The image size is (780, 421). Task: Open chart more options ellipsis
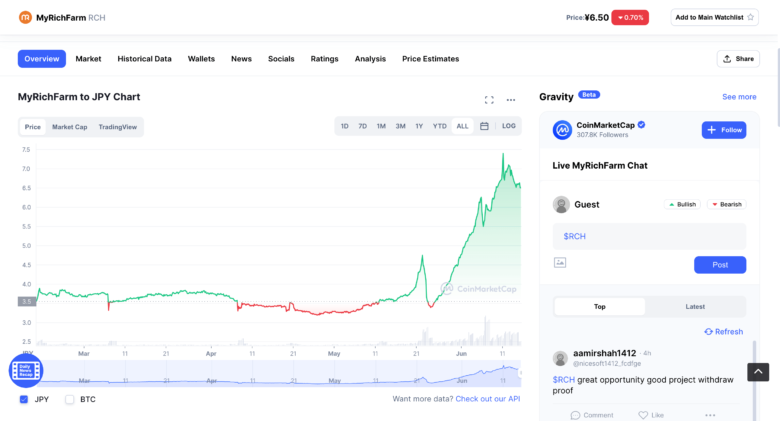coord(511,100)
